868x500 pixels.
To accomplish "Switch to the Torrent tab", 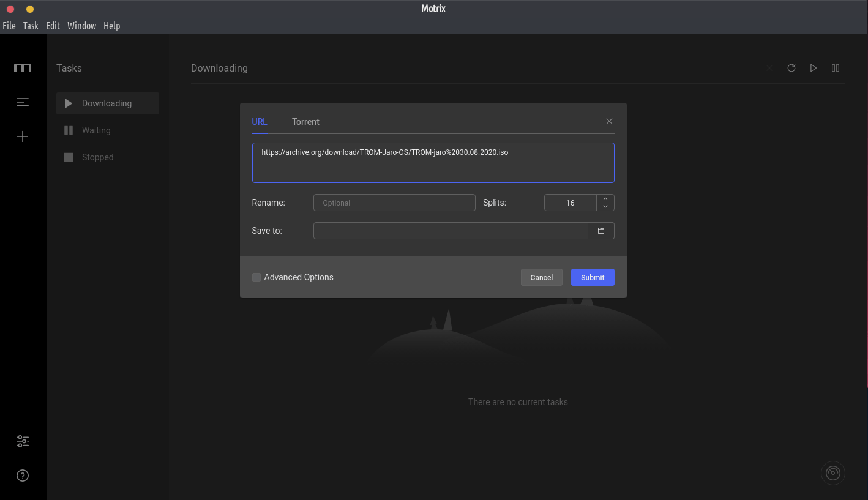I will (x=305, y=122).
